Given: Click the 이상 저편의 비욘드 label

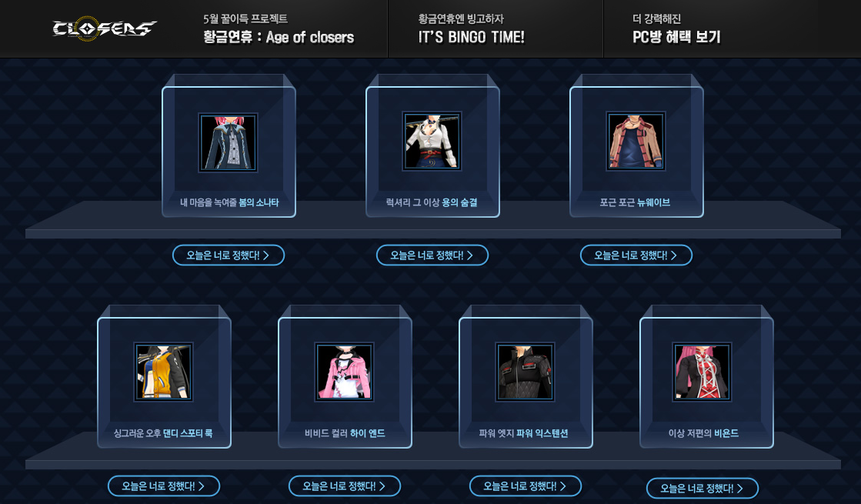Looking at the screenshot, I should (703, 433).
